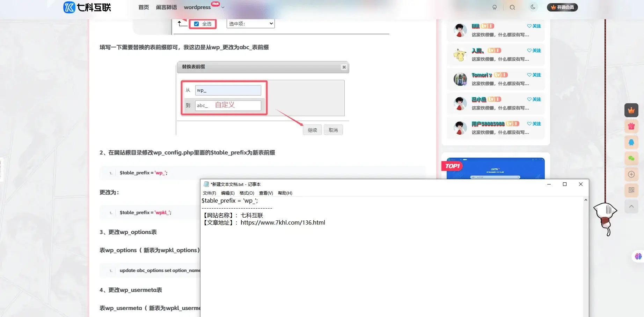Click the search magnifier icon in header
Screen dimensions: 644x317
pos(512,7)
